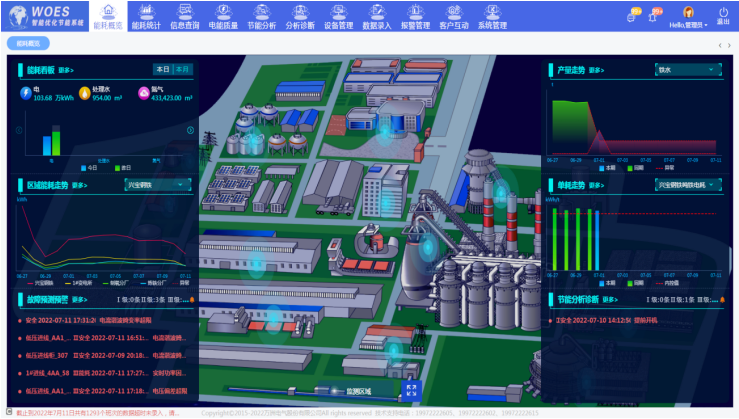The height and width of the screenshot is (419, 739).
Task: Click the alarm bell icon in 故障预测预警 header
Action: tap(191, 299)
